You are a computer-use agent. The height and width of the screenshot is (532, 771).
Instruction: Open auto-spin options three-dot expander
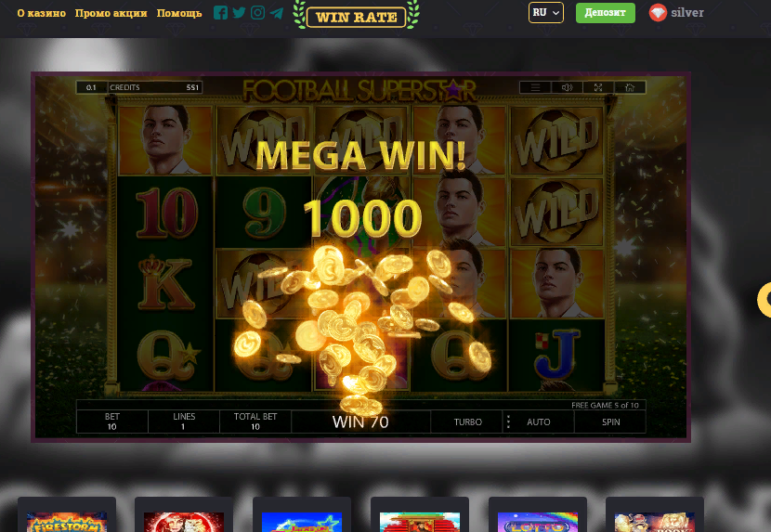pyautogui.click(x=508, y=422)
